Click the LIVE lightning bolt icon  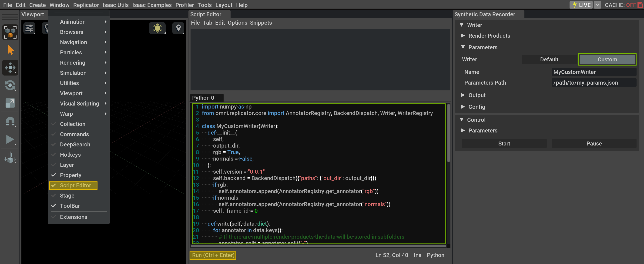point(575,5)
